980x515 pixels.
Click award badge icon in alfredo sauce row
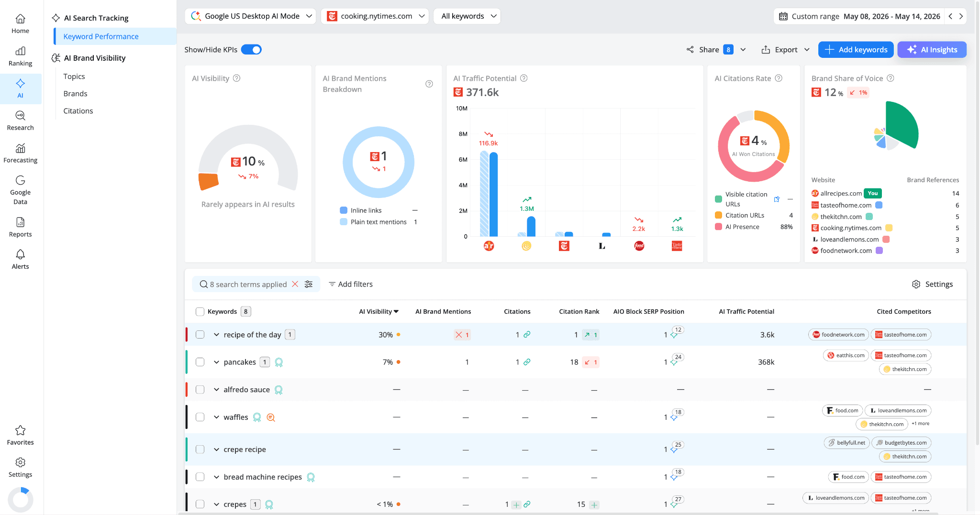click(x=278, y=390)
